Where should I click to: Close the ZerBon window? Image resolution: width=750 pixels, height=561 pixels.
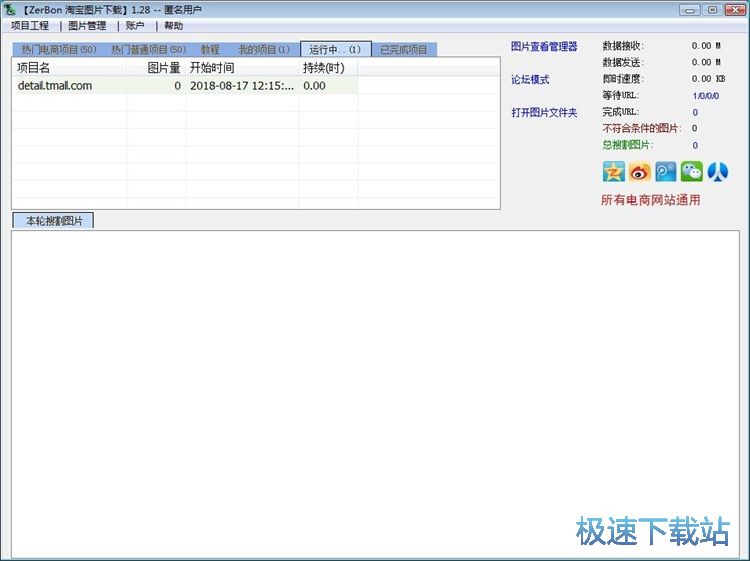pyautogui.click(x=735, y=9)
